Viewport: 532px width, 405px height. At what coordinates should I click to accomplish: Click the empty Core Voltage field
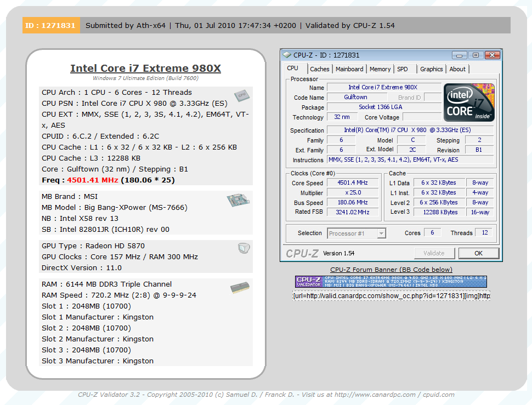[422, 117]
